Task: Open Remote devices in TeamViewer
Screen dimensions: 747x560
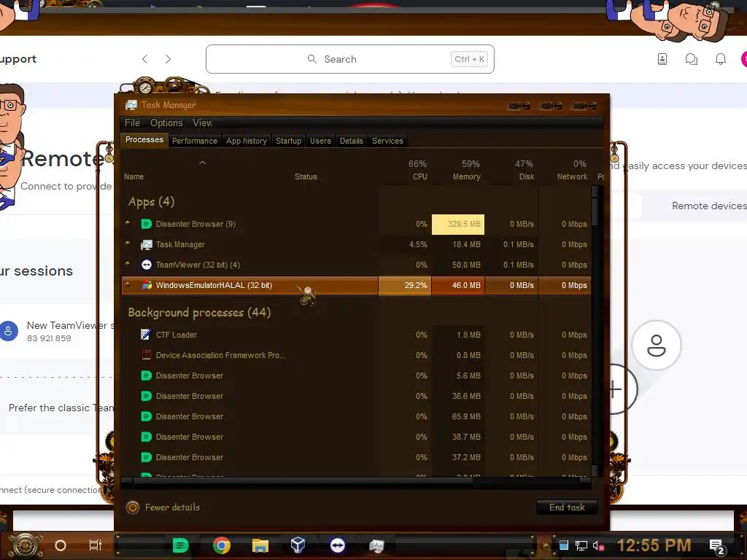Action: [709, 206]
